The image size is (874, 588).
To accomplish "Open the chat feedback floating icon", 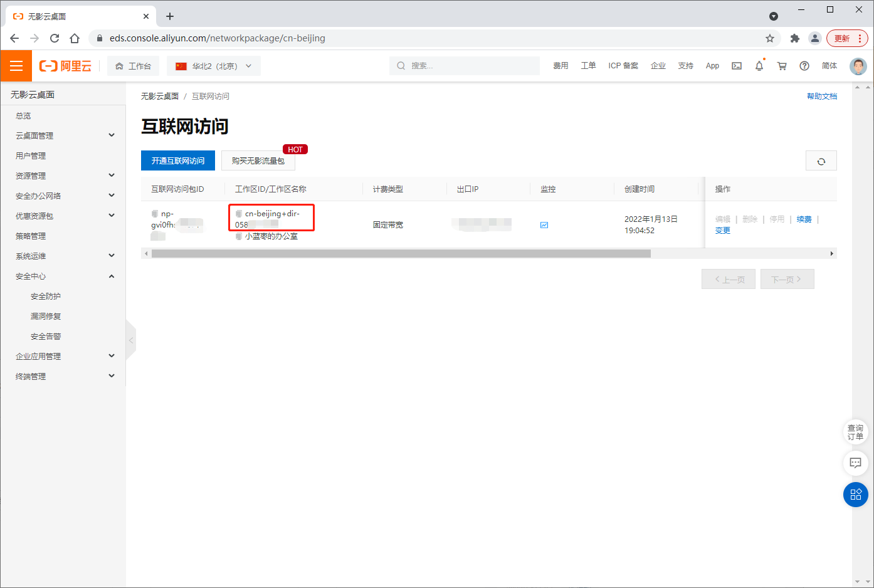I will tap(855, 463).
